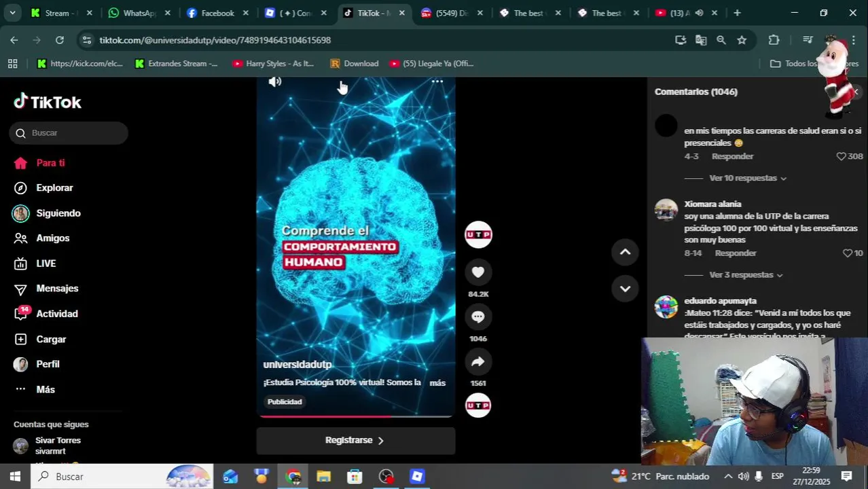The image size is (868, 489).
Task: Open the Download bookmark
Action: pos(354,63)
